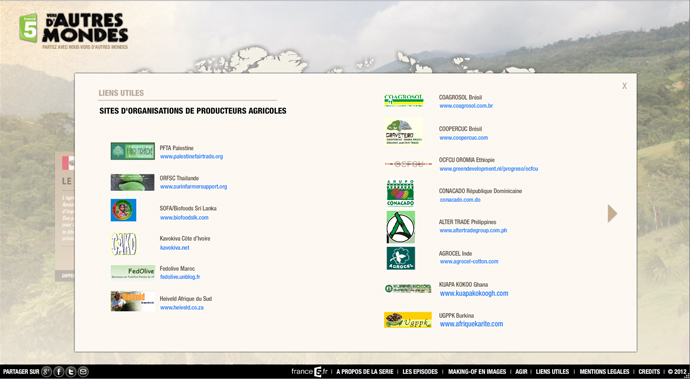Visit www.afriquekarite.com link
Image resolution: width=690 pixels, height=379 pixels.
[471, 324]
